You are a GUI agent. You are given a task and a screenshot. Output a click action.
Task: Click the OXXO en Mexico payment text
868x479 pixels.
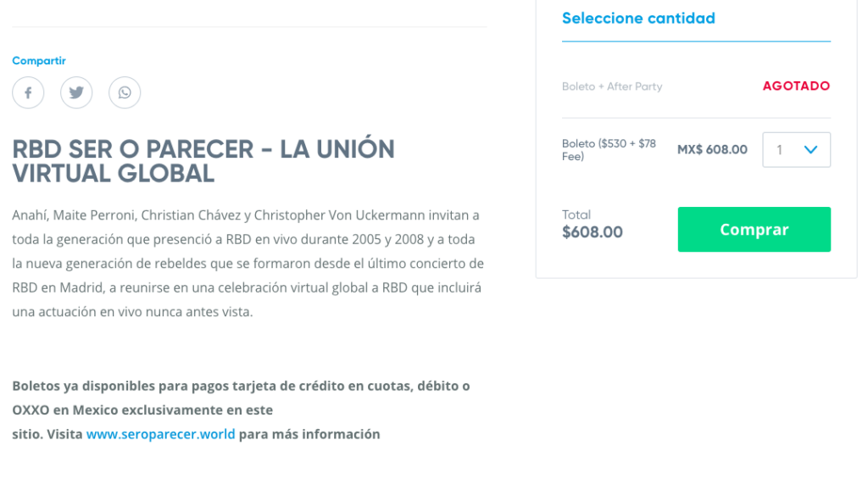[142, 410]
